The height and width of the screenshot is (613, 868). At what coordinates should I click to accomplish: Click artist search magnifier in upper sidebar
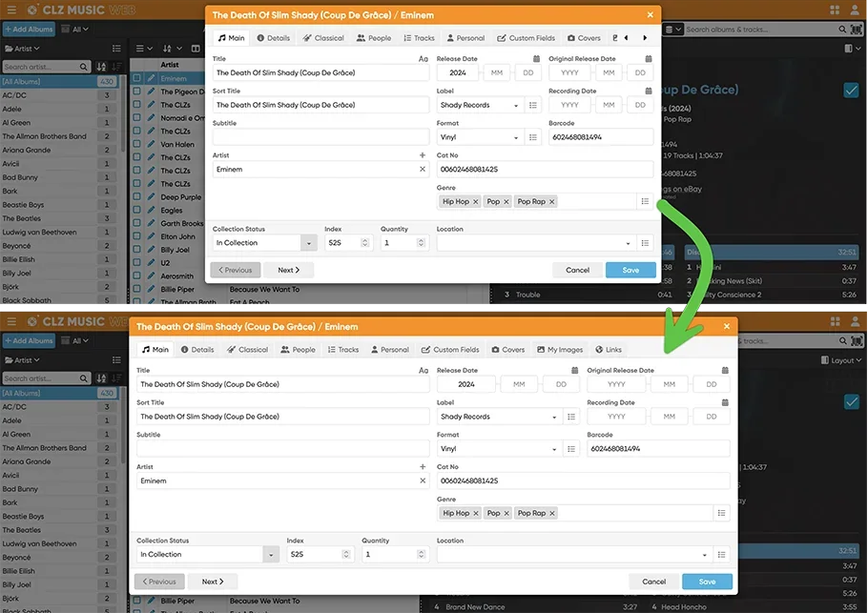pos(84,67)
